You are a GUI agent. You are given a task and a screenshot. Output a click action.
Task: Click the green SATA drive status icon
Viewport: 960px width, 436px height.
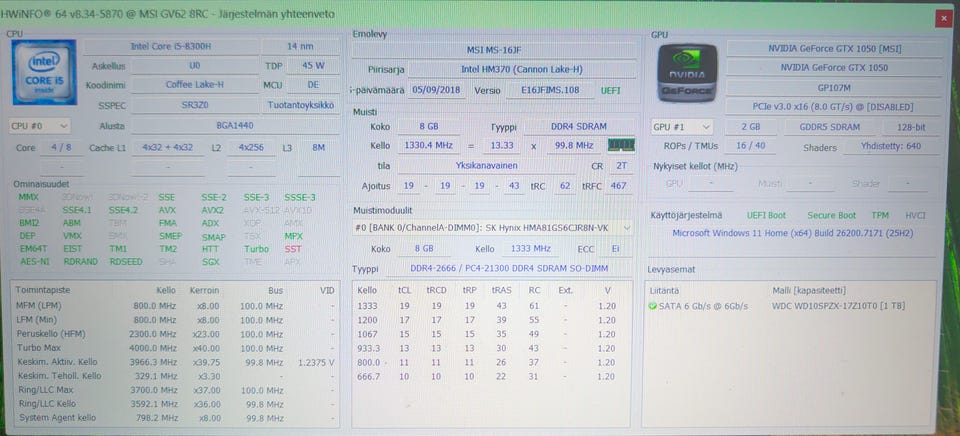click(x=652, y=306)
